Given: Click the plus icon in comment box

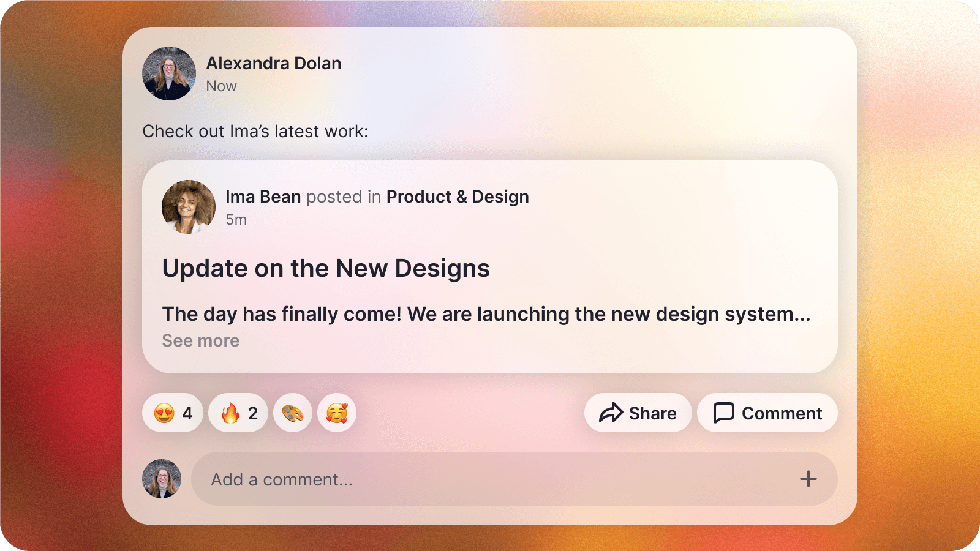Looking at the screenshot, I should tap(809, 479).
